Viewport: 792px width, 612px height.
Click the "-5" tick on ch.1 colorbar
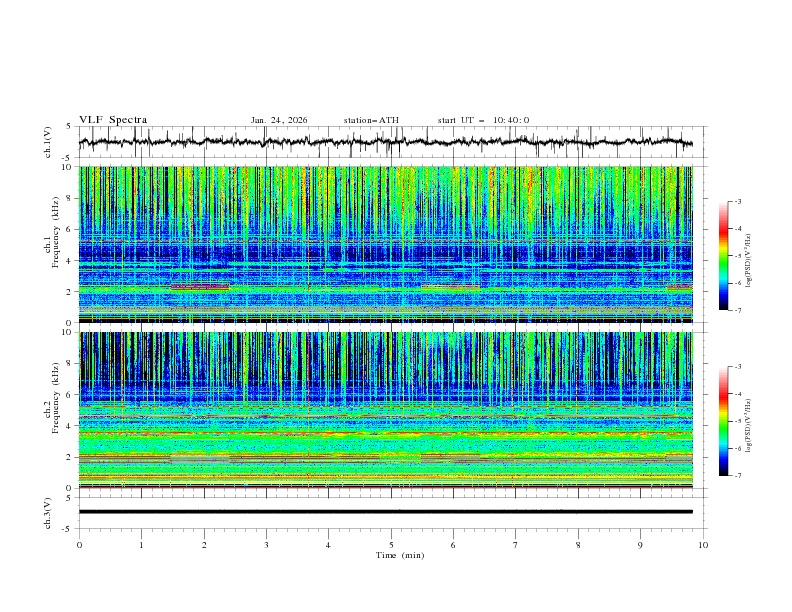tap(738, 256)
